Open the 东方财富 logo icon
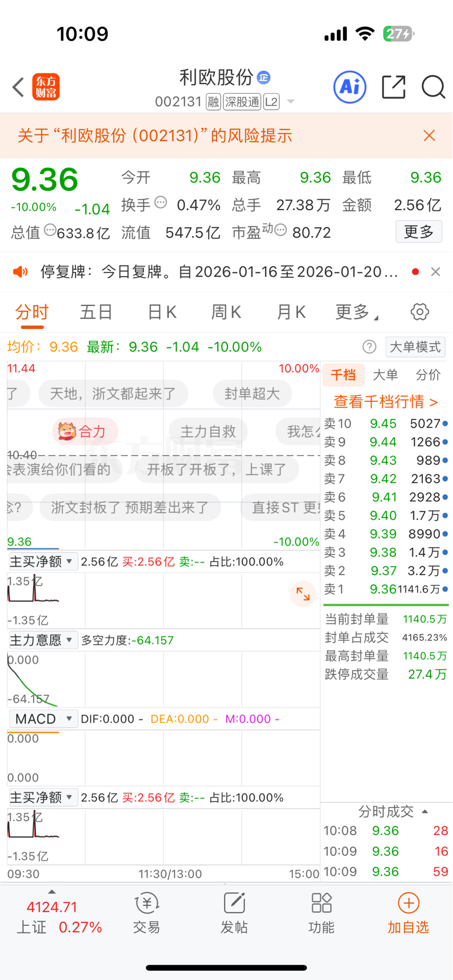 pos(46,87)
